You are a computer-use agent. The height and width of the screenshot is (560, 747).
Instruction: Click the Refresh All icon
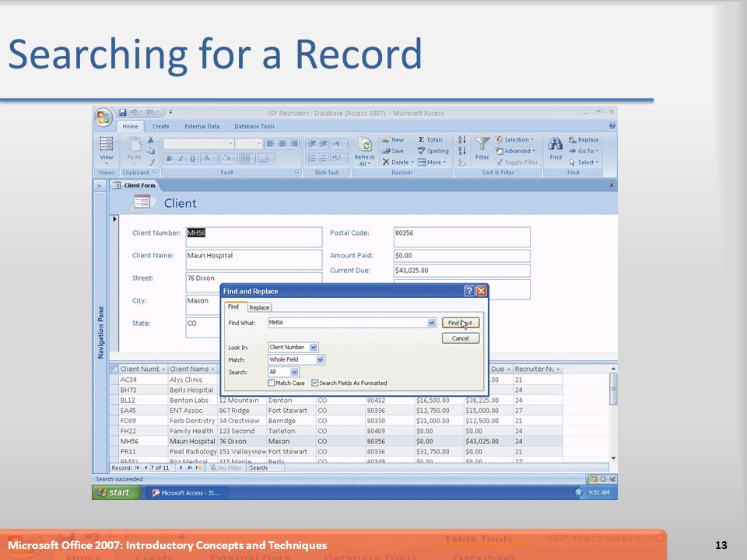[365, 151]
